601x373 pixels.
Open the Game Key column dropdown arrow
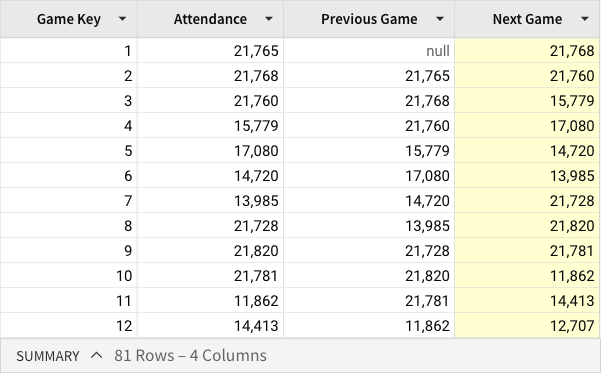[122, 19]
